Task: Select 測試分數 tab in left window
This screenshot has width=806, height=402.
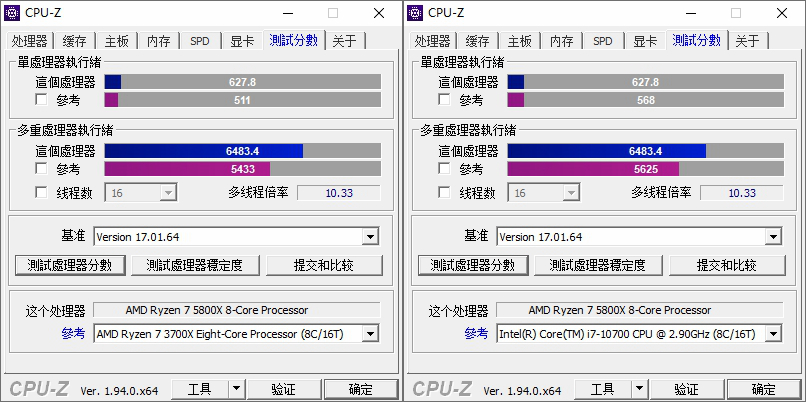Action: [x=294, y=40]
